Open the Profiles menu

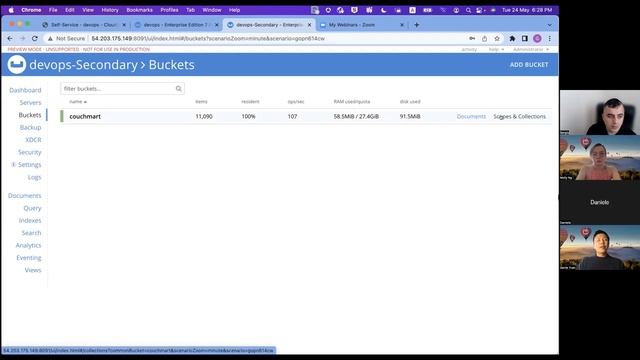[x=169, y=10]
